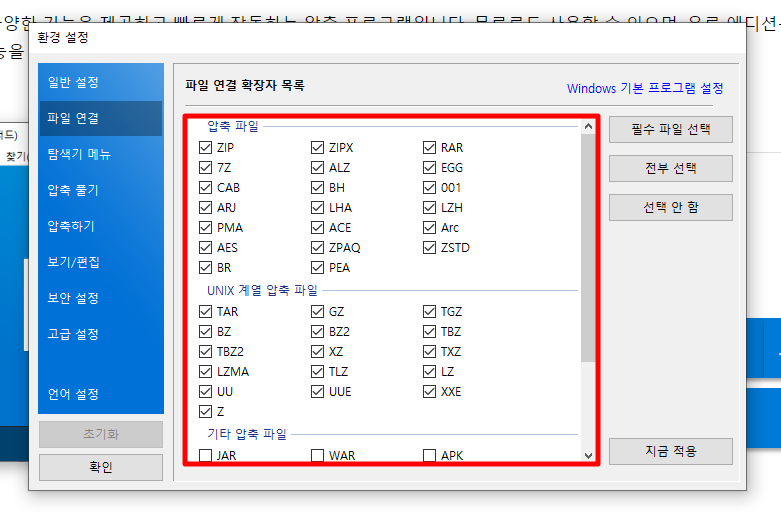Click 필수 파일 선택 button
Viewport: 781px width, 523px height.
click(670, 130)
